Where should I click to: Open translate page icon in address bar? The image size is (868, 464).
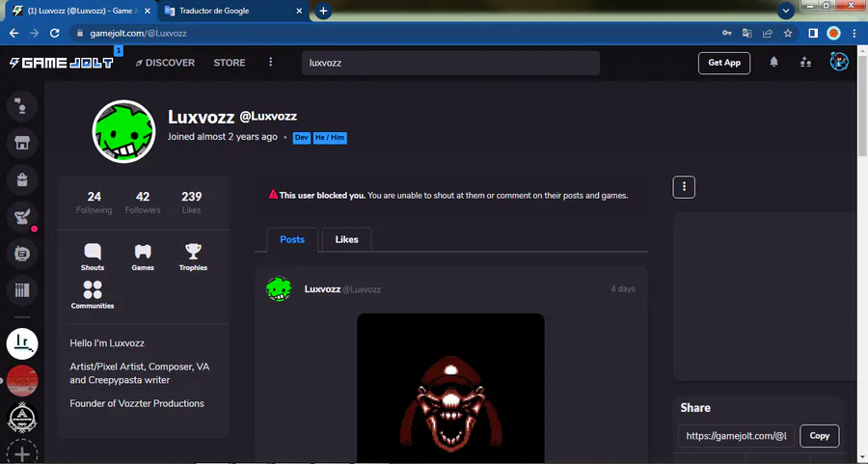(x=746, y=33)
